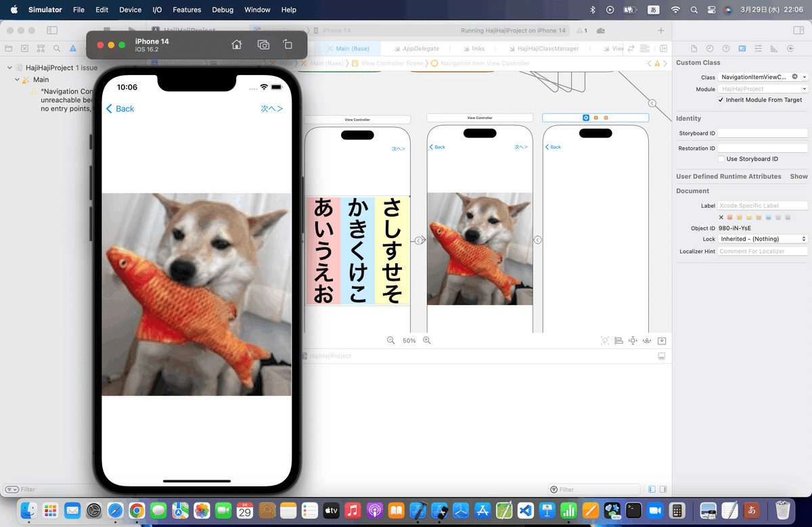Switch to the links editor tab
The image size is (812, 527).
click(x=474, y=49)
